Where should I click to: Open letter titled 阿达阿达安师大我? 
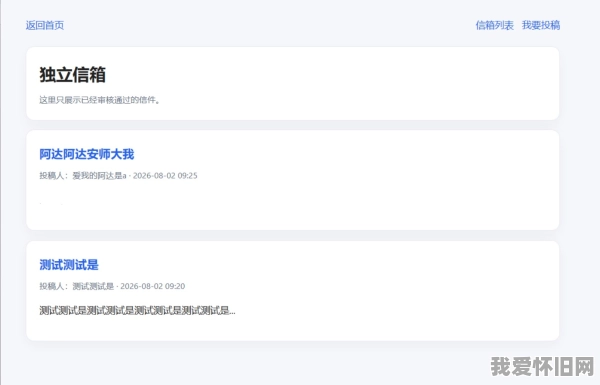coord(87,154)
